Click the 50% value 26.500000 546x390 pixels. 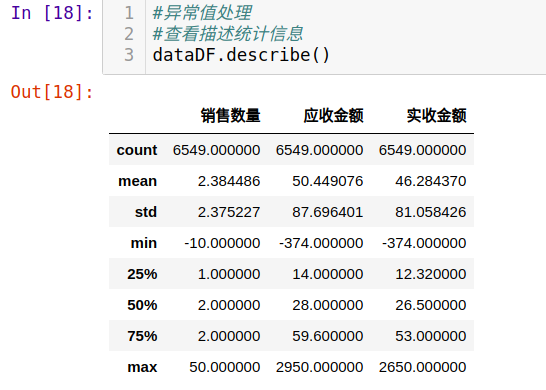pyautogui.click(x=431, y=305)
